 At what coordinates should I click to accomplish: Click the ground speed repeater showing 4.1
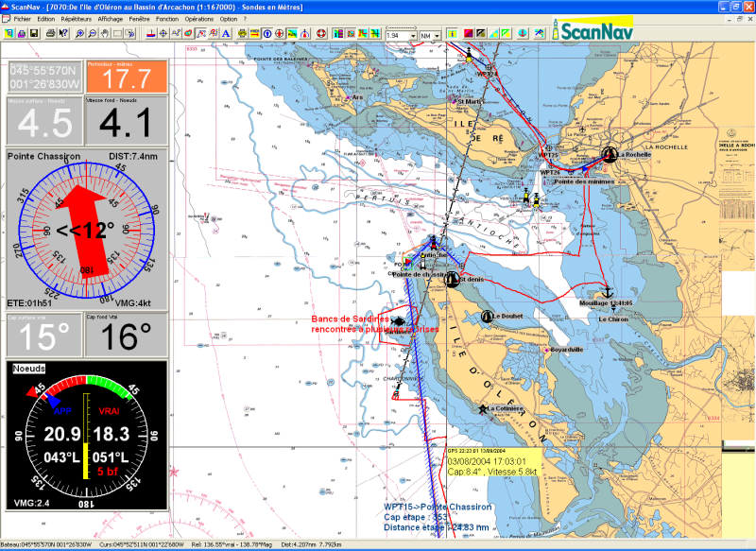coord(127,121)
